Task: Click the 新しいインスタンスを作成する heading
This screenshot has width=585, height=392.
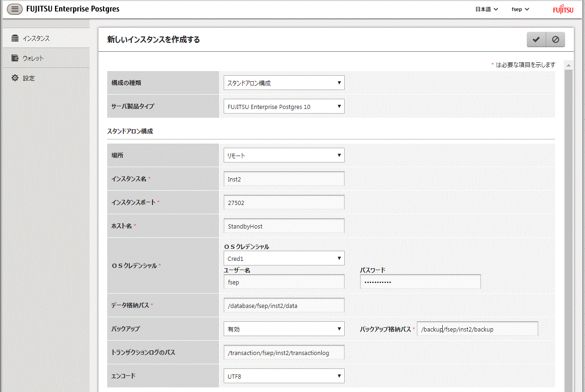Action: click(x=153, y=40)
